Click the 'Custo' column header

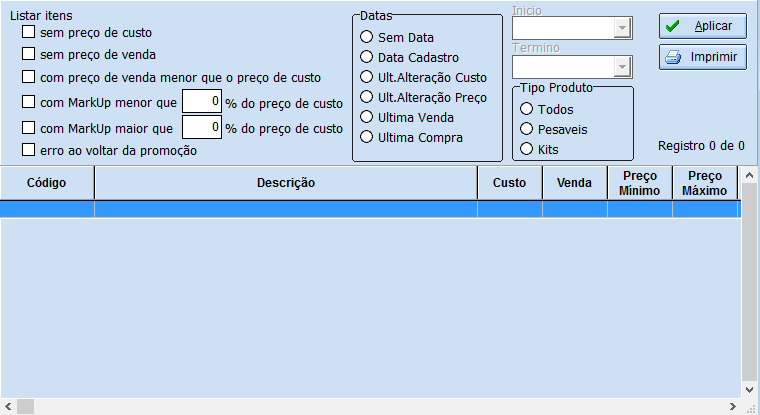(x=510, y=183)
